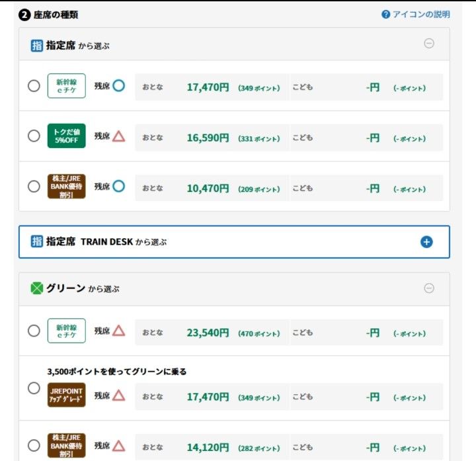The image size is (476, 461).
Task: Click the こども fare cell in 16,590円 row
Action: pos(366,138)
